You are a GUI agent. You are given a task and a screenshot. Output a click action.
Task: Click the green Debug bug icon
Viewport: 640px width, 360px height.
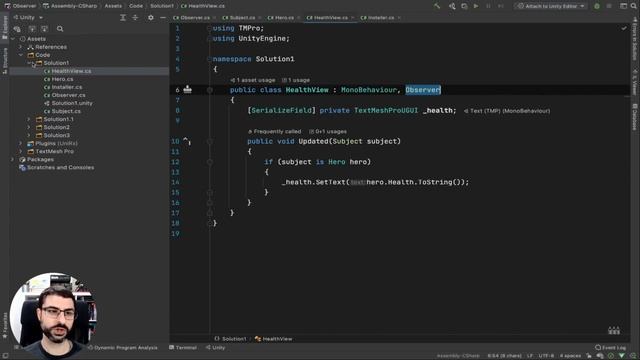click(x=597, y=6)
